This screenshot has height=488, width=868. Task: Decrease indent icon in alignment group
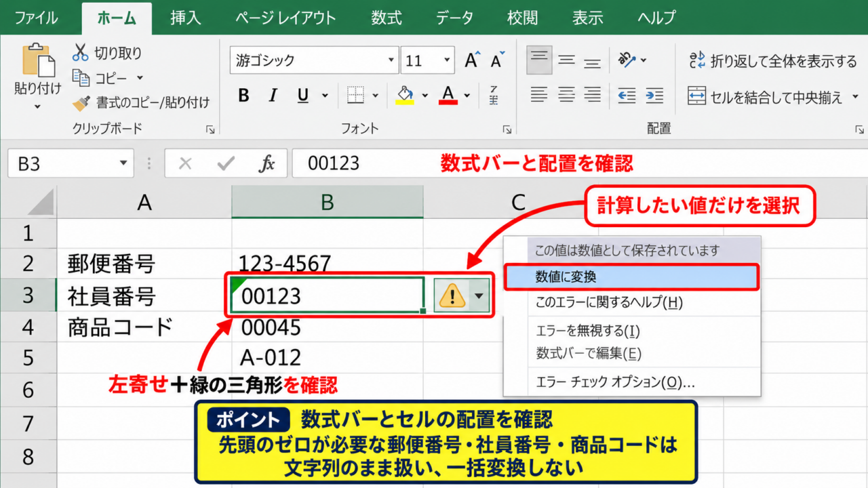[x=626, y=96]
